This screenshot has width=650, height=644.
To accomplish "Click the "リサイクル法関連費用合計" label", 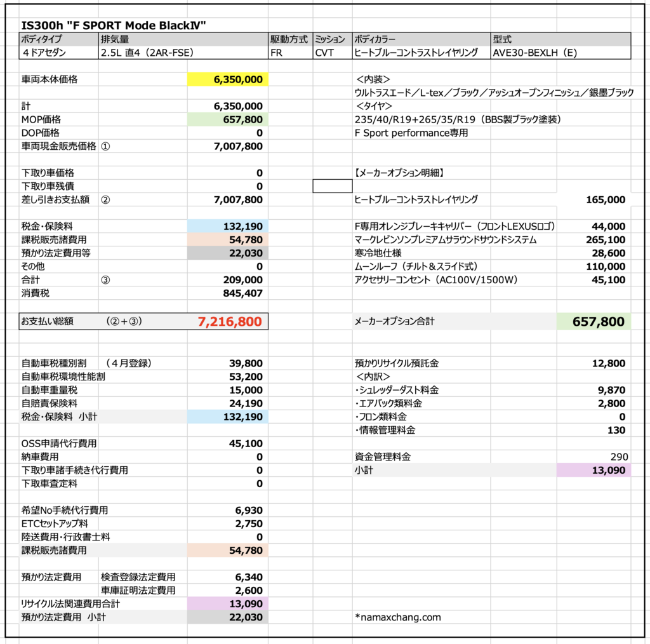I will pos(70,604).
